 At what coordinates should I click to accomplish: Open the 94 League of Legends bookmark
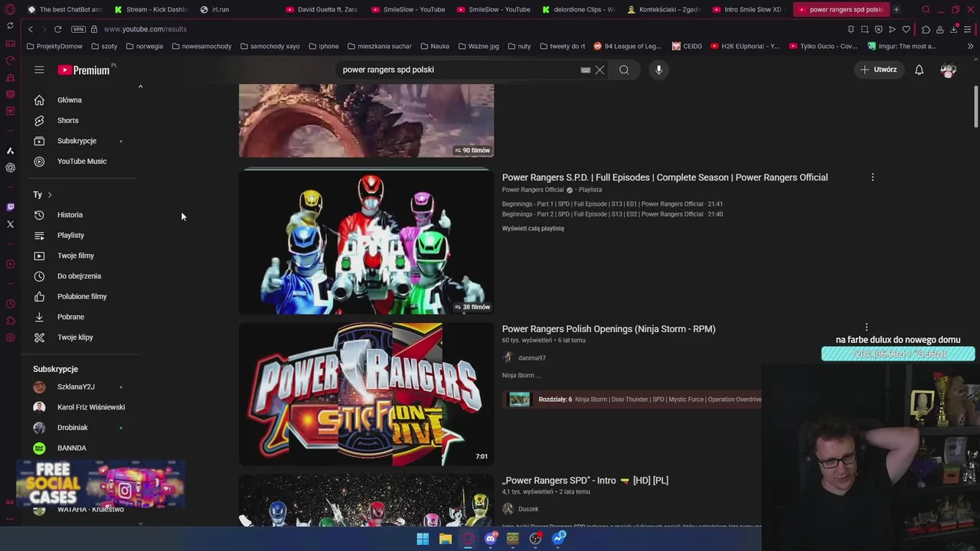[628, 46]
